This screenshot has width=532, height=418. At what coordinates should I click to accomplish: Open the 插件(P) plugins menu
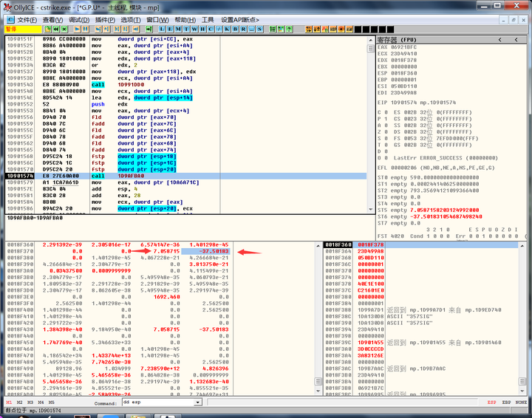tap(104, 19)
